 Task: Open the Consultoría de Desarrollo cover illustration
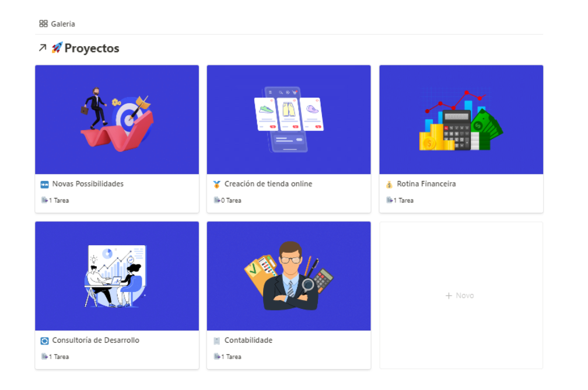117,276
